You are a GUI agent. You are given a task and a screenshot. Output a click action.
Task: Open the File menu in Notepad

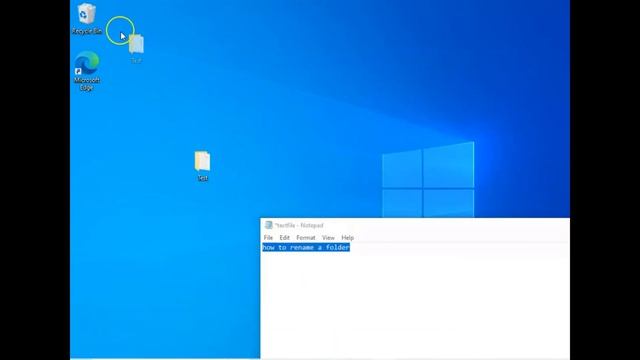click(x=268, y=238)
